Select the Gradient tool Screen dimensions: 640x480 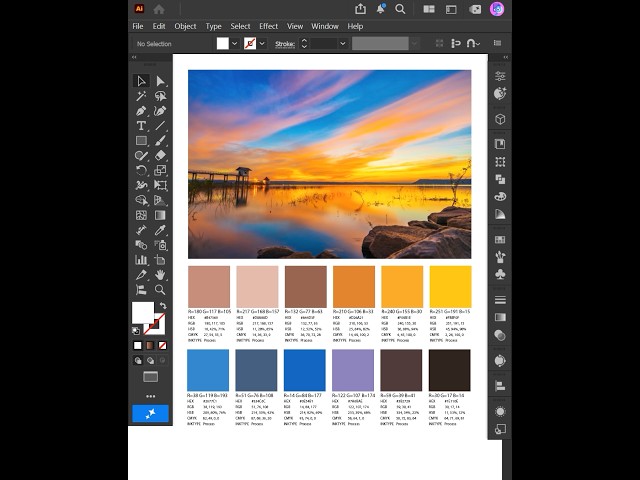click(160, 215)
